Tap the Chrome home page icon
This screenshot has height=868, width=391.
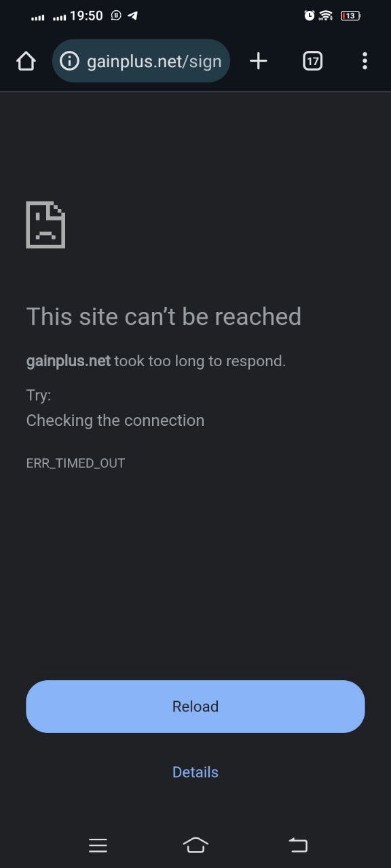point(26,62)
